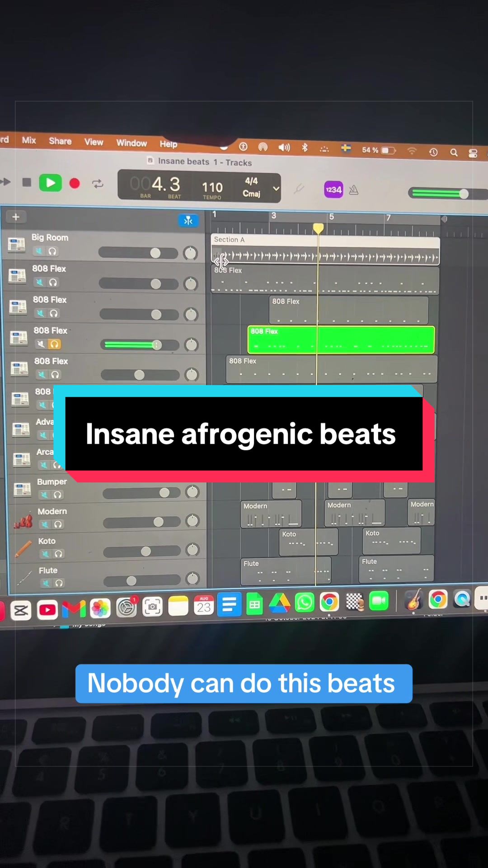Select the Section A drummer region

(x=325, y=250)
